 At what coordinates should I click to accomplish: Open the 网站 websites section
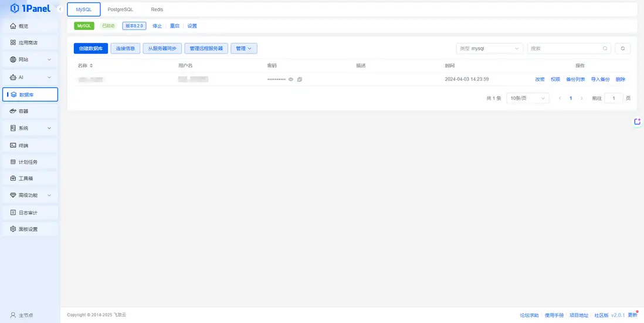coord(30,60)
